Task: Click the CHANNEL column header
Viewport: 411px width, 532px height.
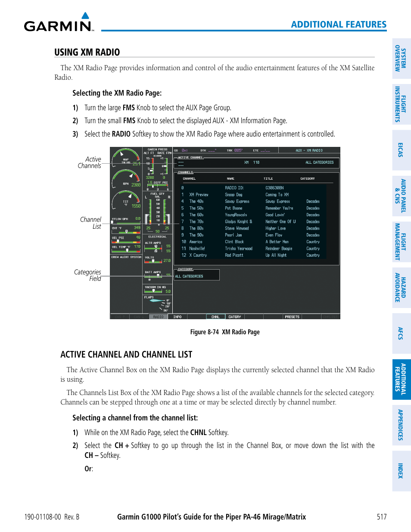Action: click(x=189, y=178)
